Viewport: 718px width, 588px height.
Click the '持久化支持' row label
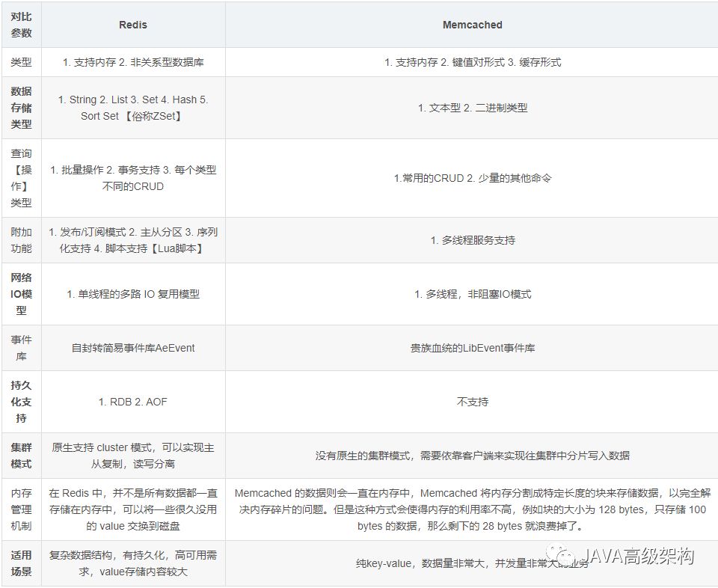click(21, 402)
